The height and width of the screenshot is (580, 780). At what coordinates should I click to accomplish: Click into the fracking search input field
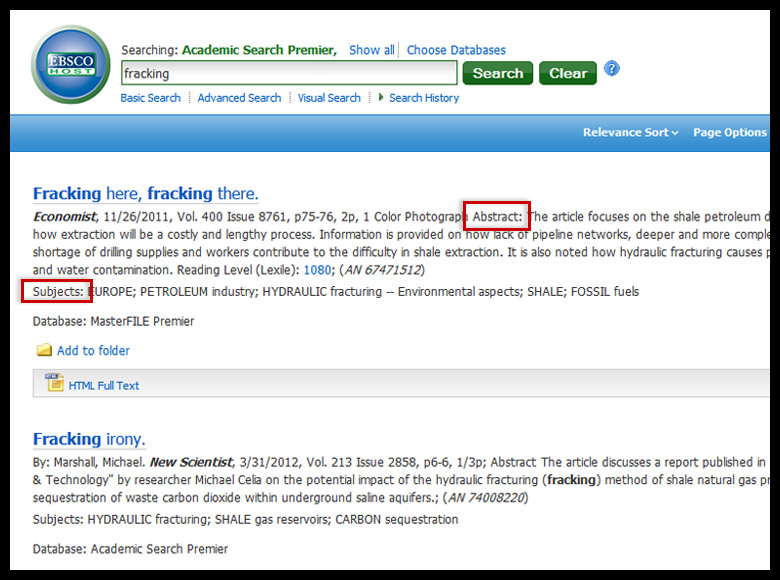click(x=288, y=73)
